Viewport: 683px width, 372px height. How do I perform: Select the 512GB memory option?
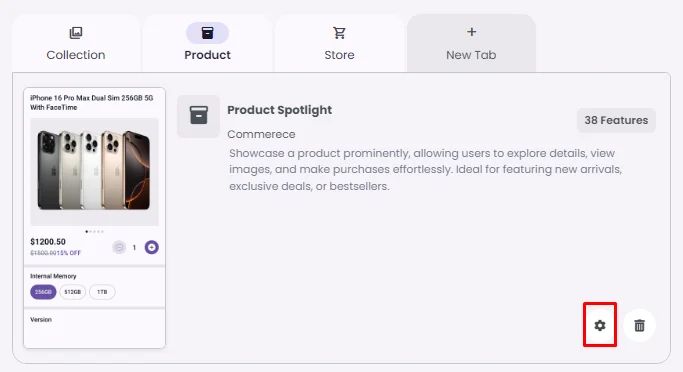pos(73,292)
